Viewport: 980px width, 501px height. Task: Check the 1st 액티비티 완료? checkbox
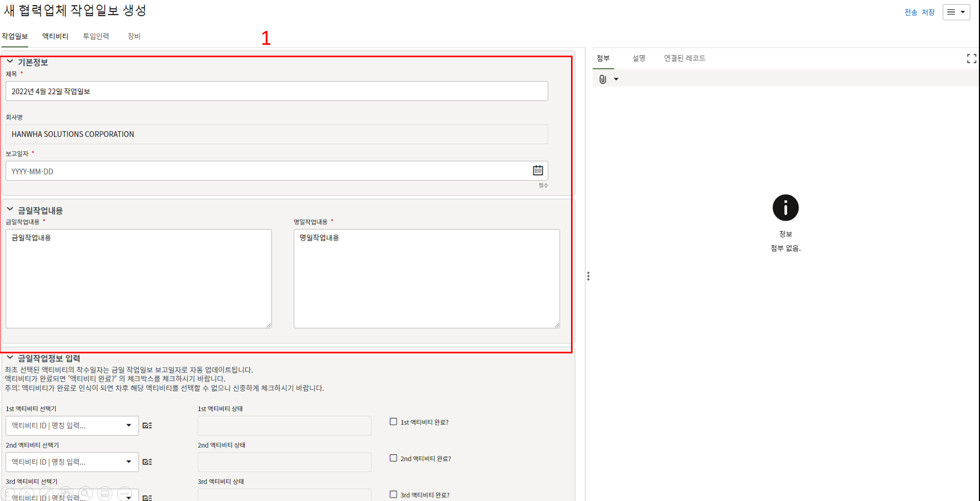tap(394, 422)
